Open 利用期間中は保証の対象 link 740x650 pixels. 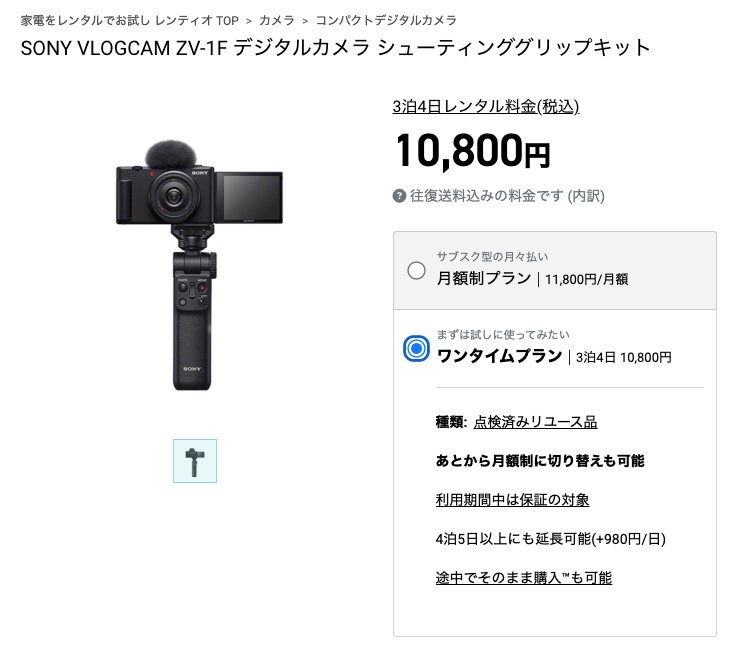pyautogui.click(x=513, y=500)
